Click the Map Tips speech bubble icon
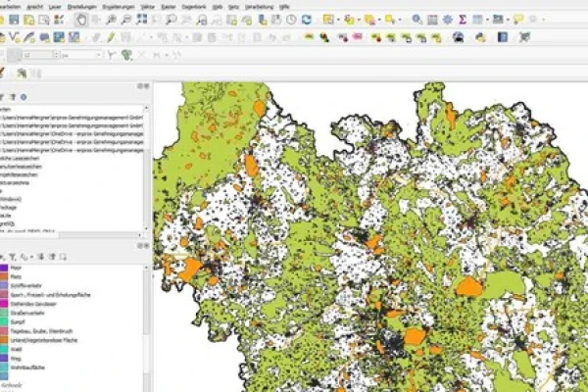The image size is (588, 392). point(518,20)
